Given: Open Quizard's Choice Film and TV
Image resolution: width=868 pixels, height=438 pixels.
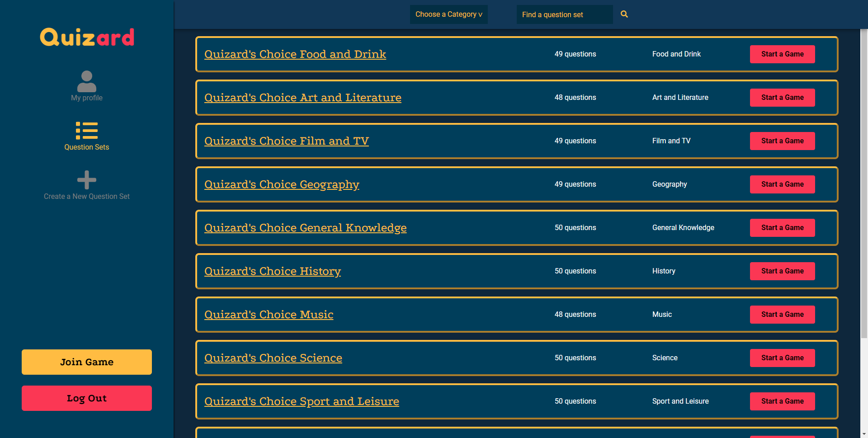Looking at the screenshot, I should pos(287,141).
